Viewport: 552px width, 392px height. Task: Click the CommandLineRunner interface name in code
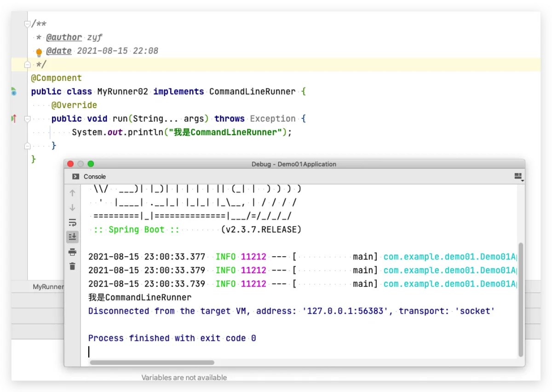[252, 92]
